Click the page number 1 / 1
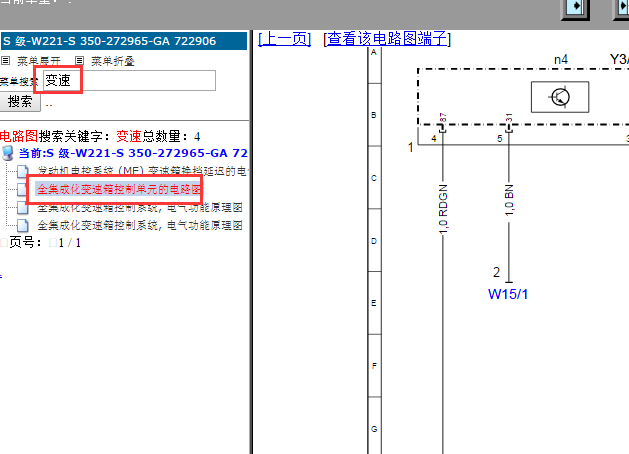The height and width of the screenshot is (454, 629). click(70, 243)
